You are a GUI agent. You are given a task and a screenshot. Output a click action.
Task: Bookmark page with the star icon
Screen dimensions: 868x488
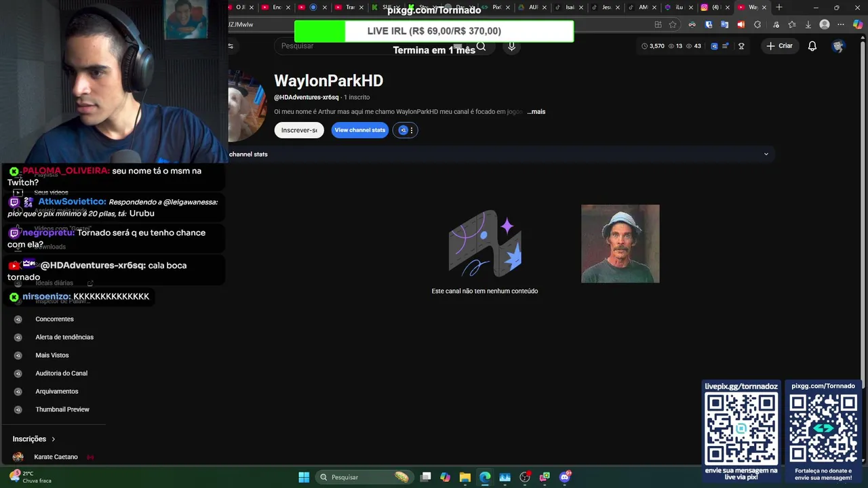(673, 24)
